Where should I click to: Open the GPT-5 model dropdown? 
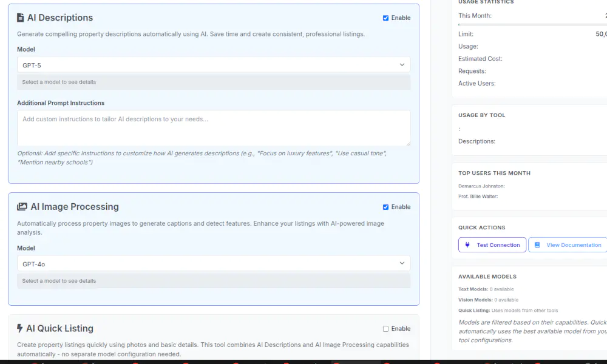[x=213, y=65]
